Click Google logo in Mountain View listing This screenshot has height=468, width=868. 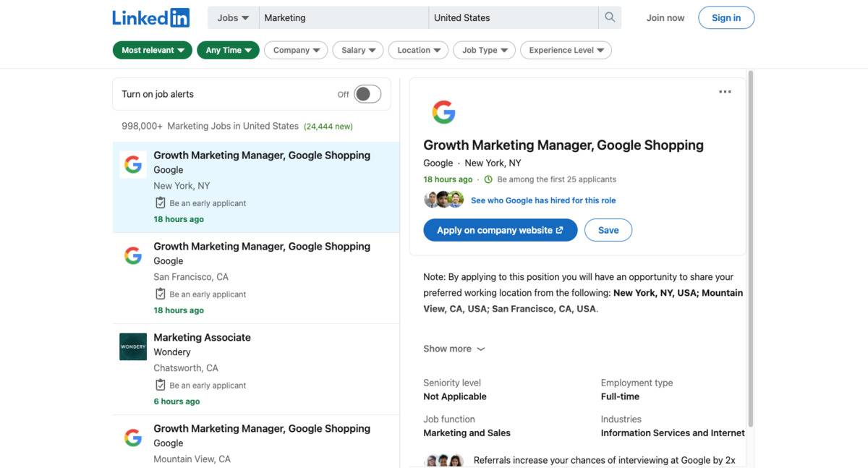[x=133, y=438]
